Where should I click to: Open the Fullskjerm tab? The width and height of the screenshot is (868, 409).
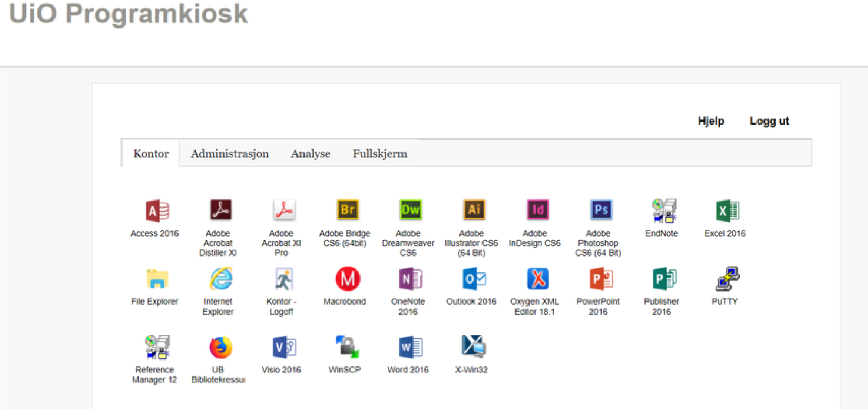[x=380, y=154]
